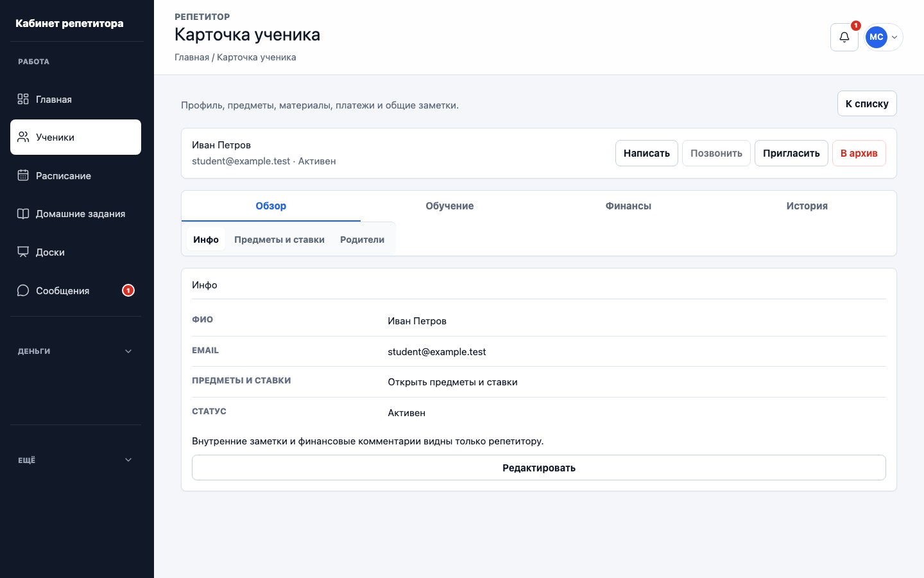This screenshot has height=578, width=924.
Task: Click the Написать button
Action: click(x=647, y=153)
